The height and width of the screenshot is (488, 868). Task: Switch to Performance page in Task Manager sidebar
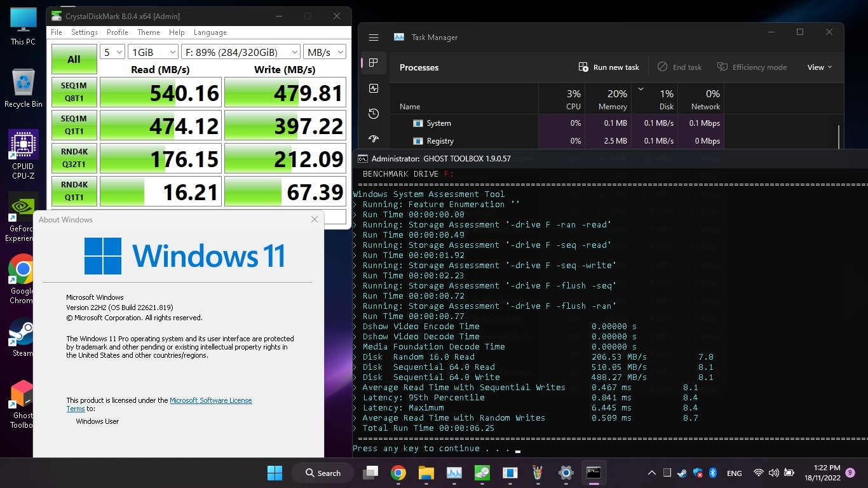pos(374,88)
